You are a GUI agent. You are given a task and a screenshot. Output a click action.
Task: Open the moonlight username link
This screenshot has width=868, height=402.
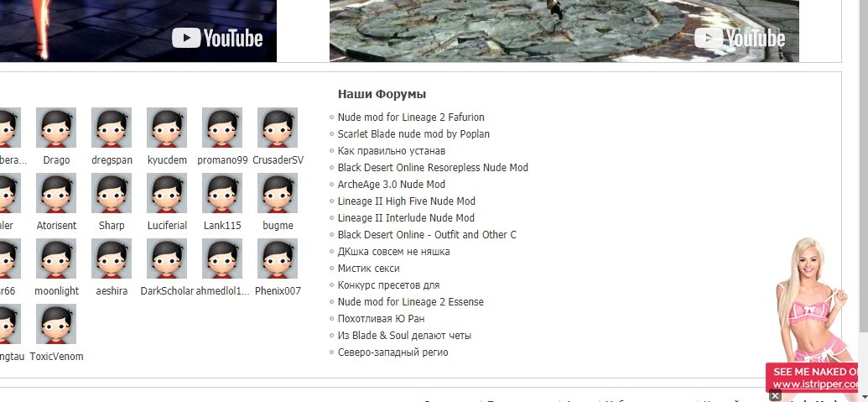click(x=56, y=291)
